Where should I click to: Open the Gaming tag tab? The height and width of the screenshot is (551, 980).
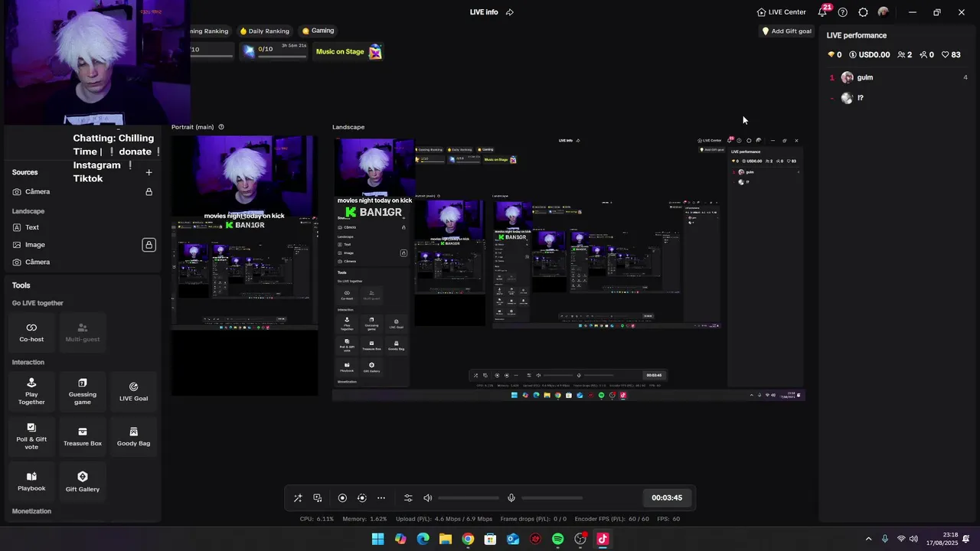(x=318, y=31)
